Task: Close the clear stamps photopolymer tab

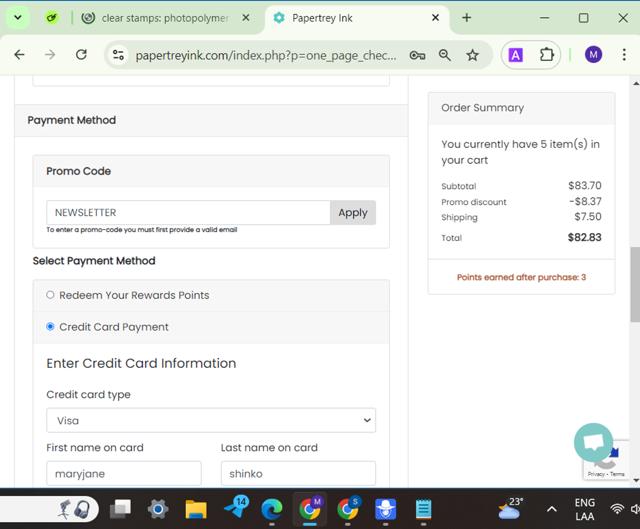Action: pos(246,18)
